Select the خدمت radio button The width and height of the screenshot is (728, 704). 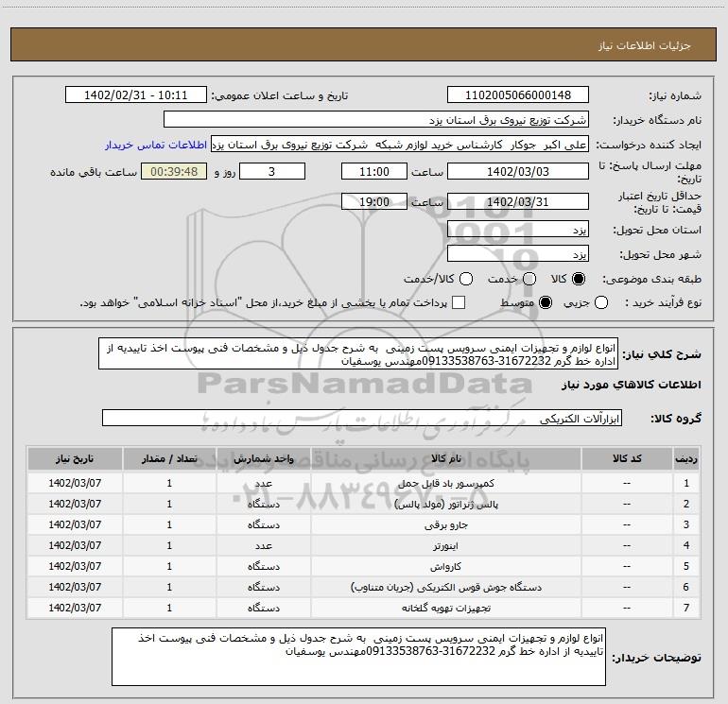(529, 279)
